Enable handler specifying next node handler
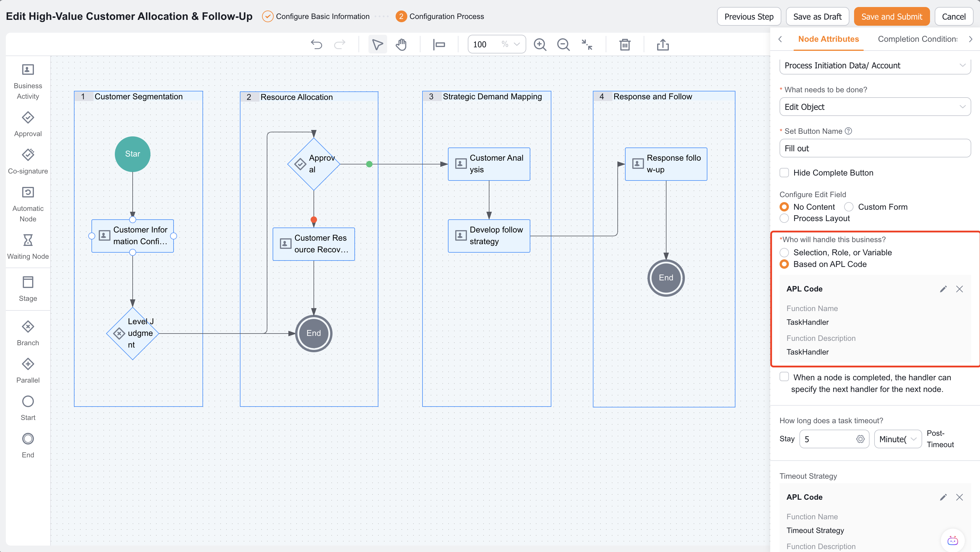Viewport: 980px width, 552px height. pos(784,377)
